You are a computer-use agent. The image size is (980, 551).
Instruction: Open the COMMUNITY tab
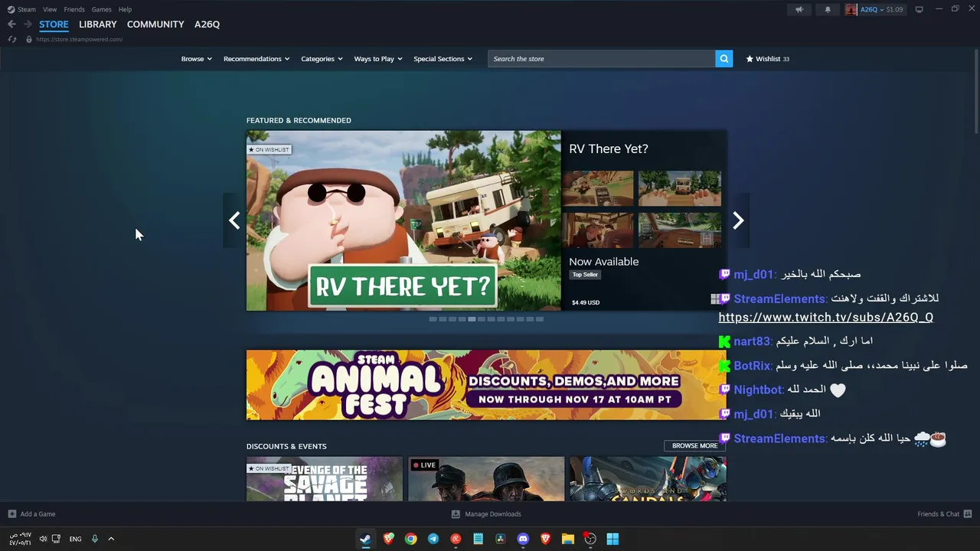155,24
